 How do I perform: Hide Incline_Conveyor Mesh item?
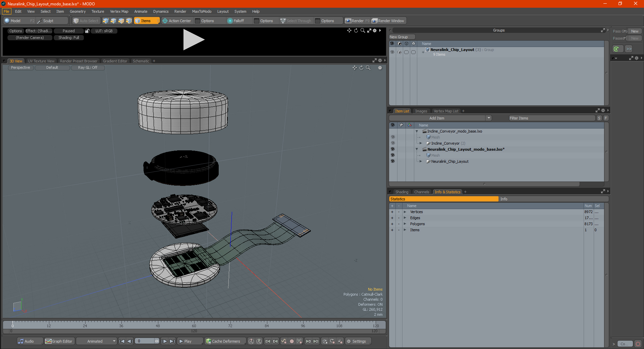(x=393, y=137)
